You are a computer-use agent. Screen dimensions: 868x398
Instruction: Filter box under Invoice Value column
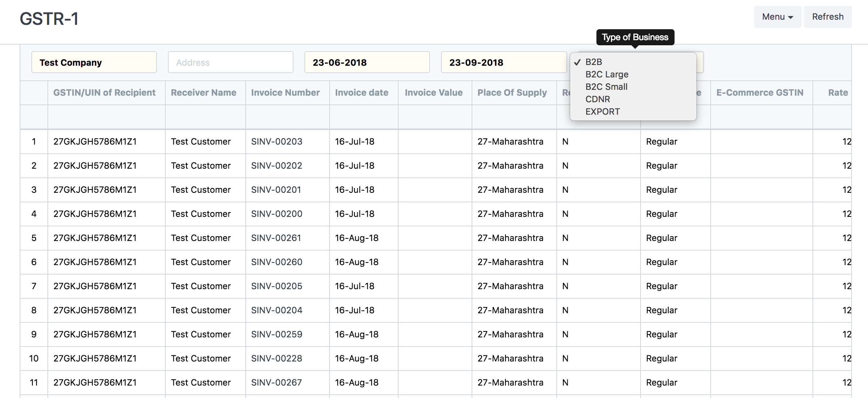435,117
